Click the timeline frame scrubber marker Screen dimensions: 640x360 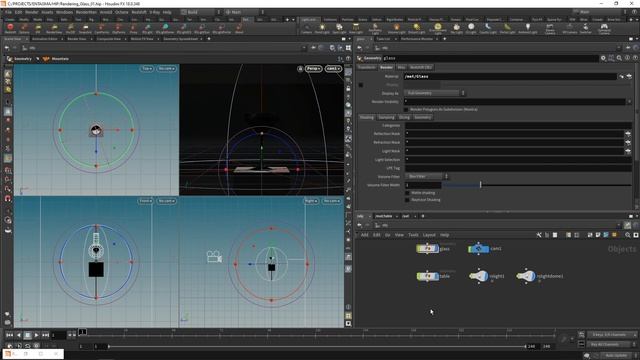(82, 332)
